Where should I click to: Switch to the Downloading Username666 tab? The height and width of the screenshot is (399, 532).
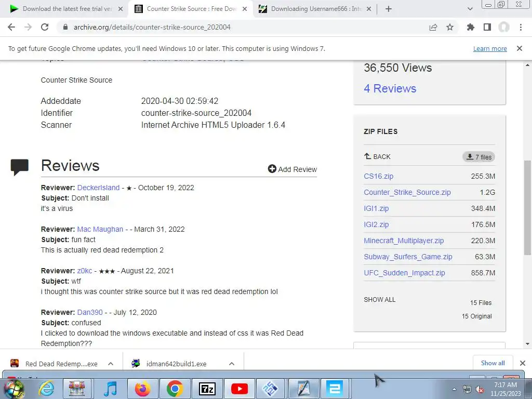315,9
